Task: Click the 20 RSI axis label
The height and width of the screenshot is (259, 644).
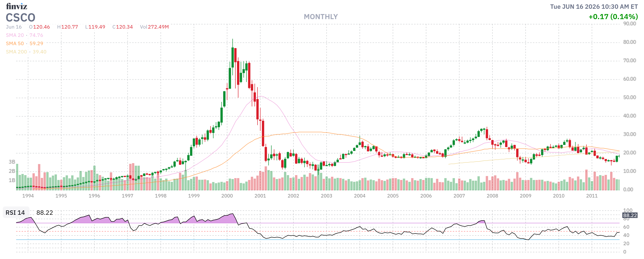Action: [x=626, y=244]
